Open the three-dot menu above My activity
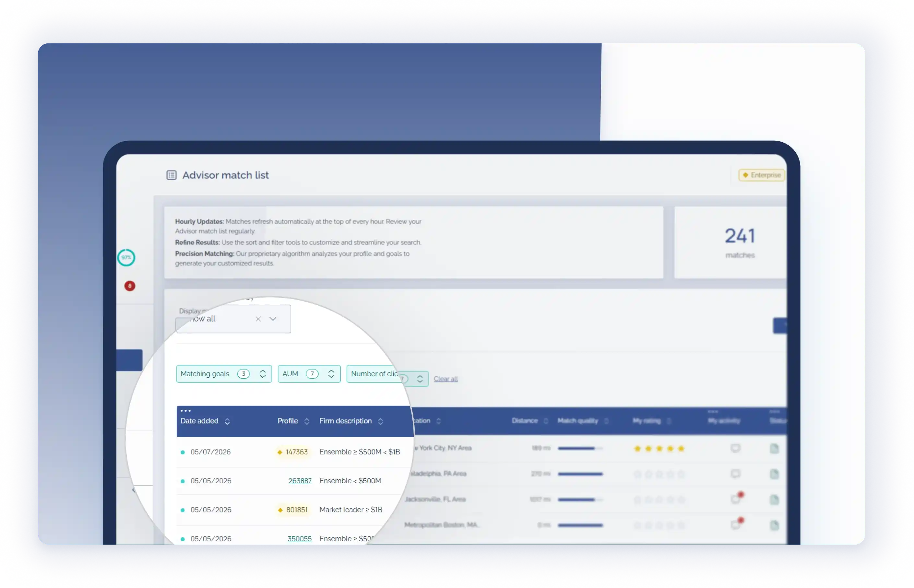The image size is (914, 588). click(713, 412)
